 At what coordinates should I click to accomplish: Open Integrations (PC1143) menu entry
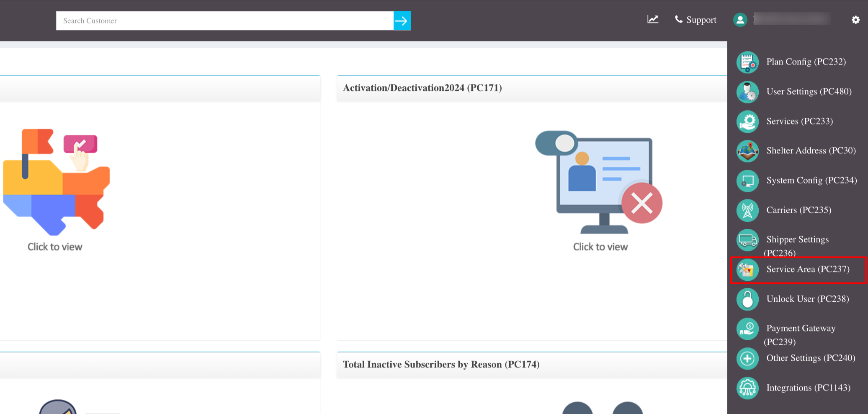pyautogui.click(x=809, y=388)
